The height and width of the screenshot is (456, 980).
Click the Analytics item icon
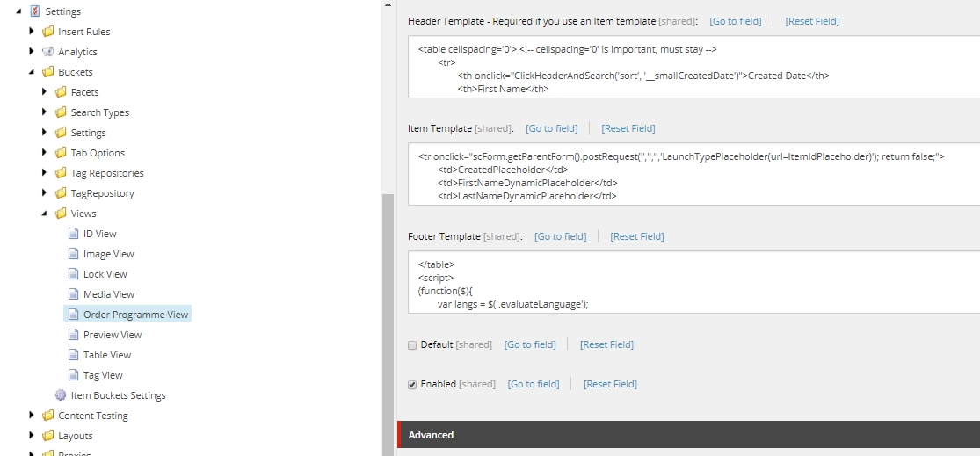point(47,52)
